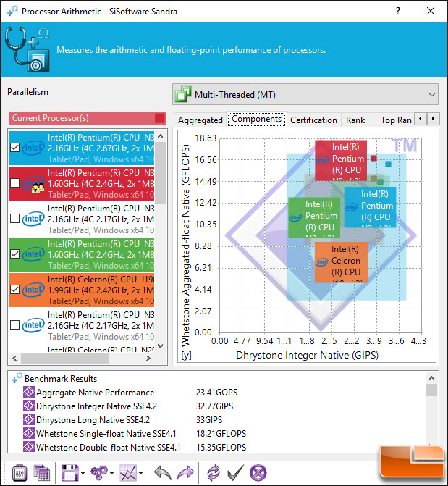The height and width of the screenshot is (486, 448).
Task: Click the floppy disk save icon
Action: 69,473
